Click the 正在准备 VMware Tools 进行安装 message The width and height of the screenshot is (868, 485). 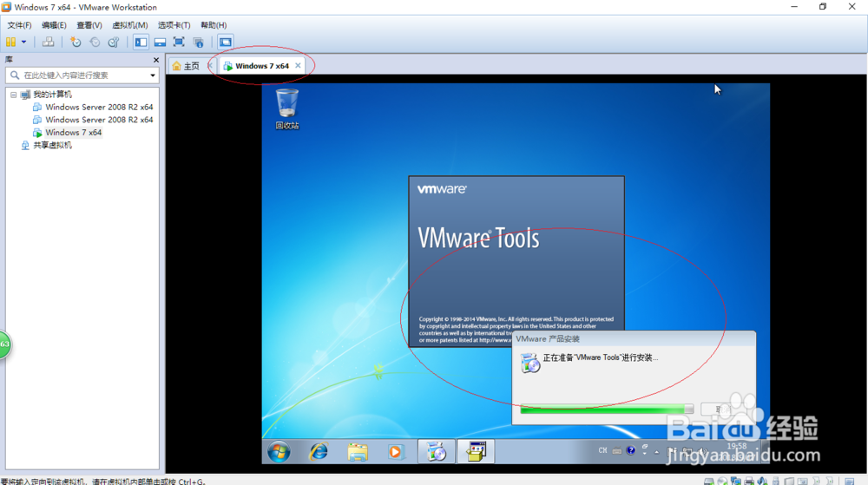tap(600, 357)
